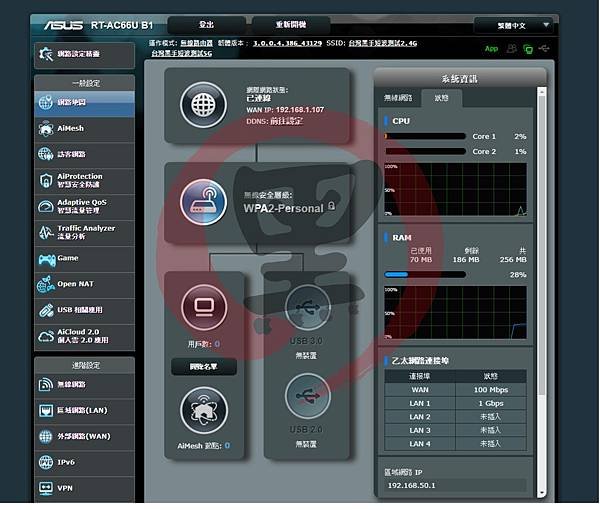Open WAN settings in sidebar
The image size is (600, 510).
point(84,437)
